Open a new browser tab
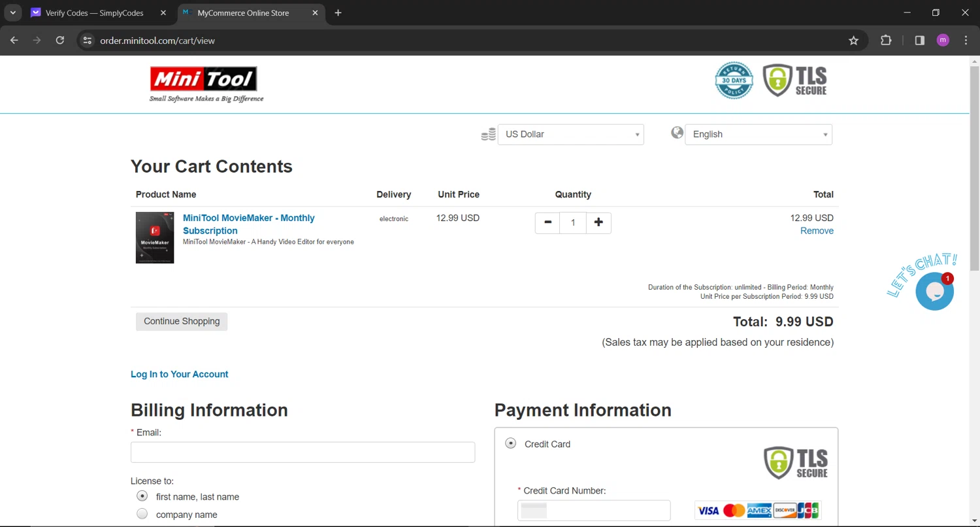 click(338, 12)
